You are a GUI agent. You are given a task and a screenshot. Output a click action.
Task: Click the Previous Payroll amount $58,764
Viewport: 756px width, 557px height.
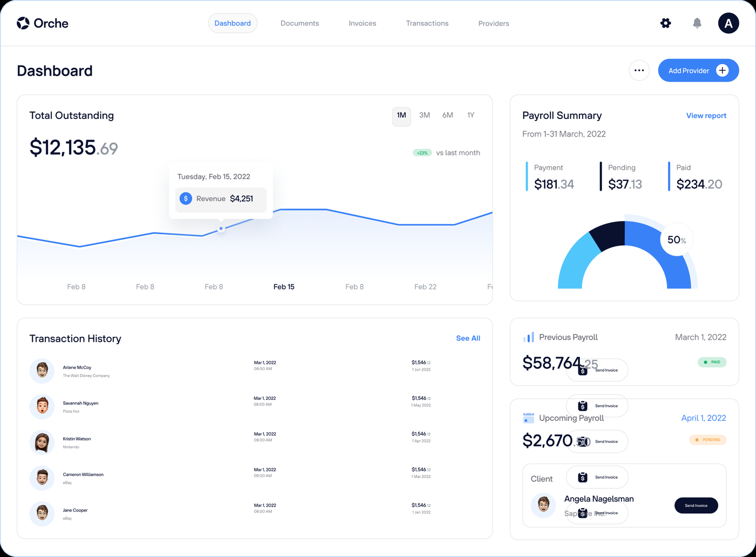tap(552, 363)
